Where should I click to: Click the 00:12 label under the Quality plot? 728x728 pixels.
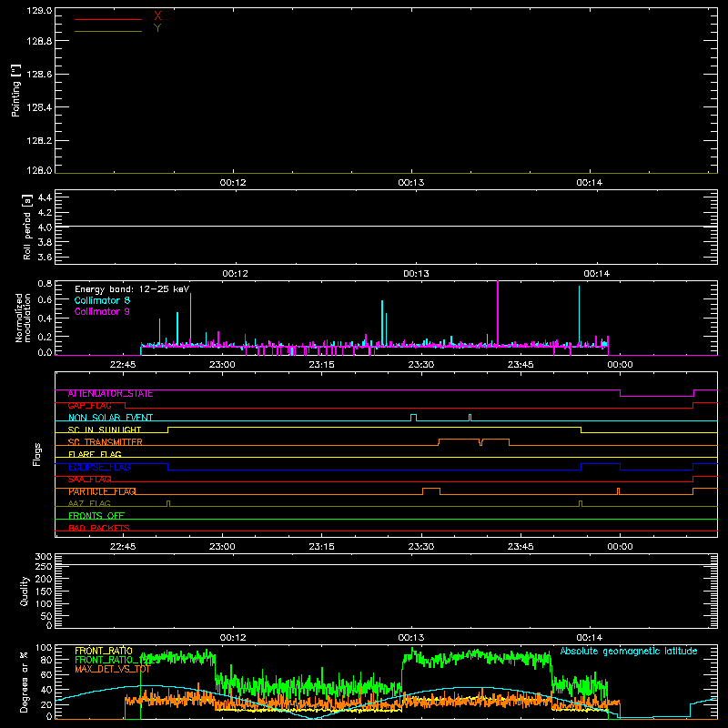tap(233, 638)
